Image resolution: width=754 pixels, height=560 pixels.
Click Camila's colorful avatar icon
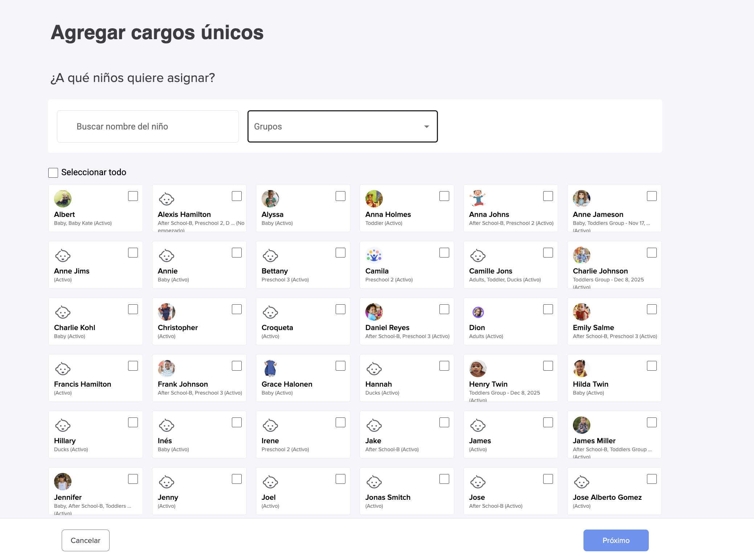(x=374, y=255)
